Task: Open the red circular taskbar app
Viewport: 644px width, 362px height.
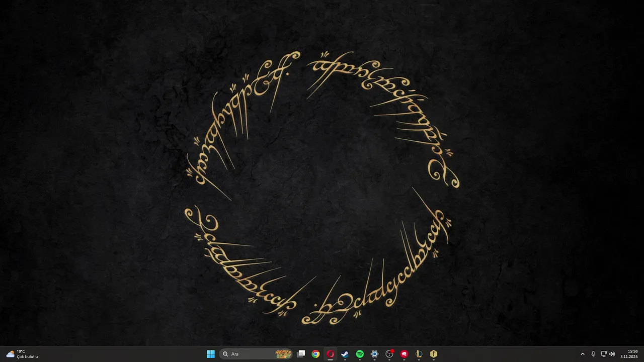Action: [x=404, y=354]
